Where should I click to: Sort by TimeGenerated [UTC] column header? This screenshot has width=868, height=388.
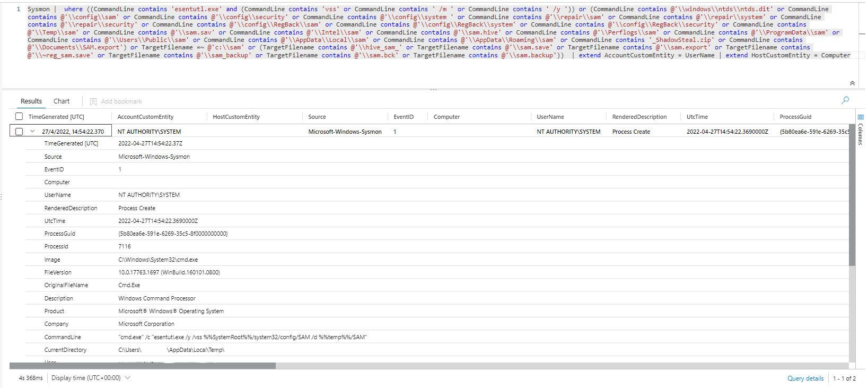[56, 117]
